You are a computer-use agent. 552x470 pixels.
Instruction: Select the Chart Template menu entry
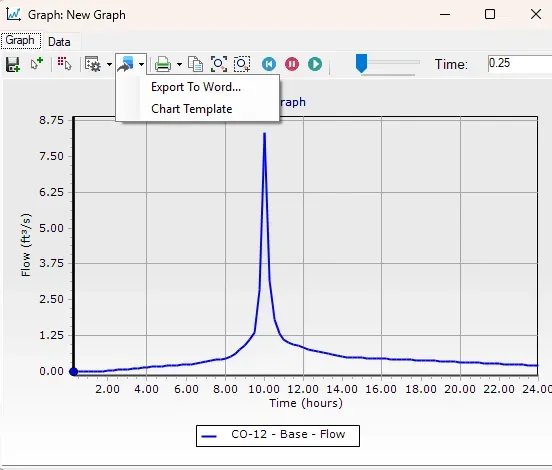(192, 109)
